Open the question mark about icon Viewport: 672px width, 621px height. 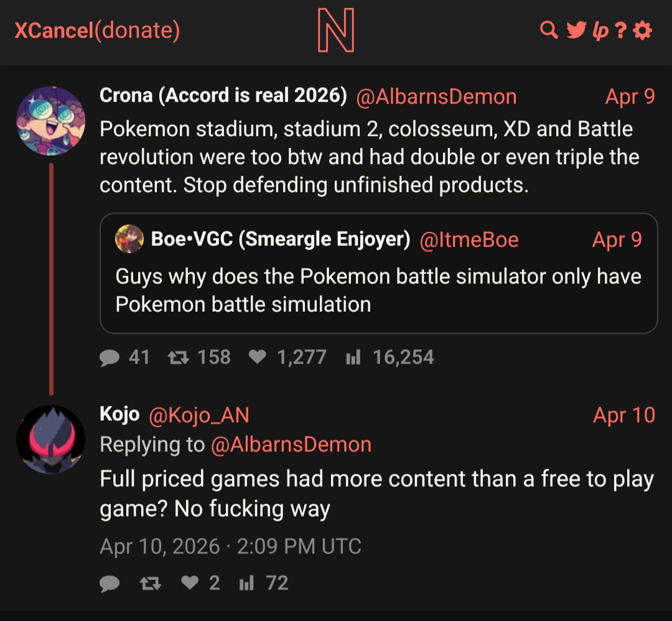[620, 30]
